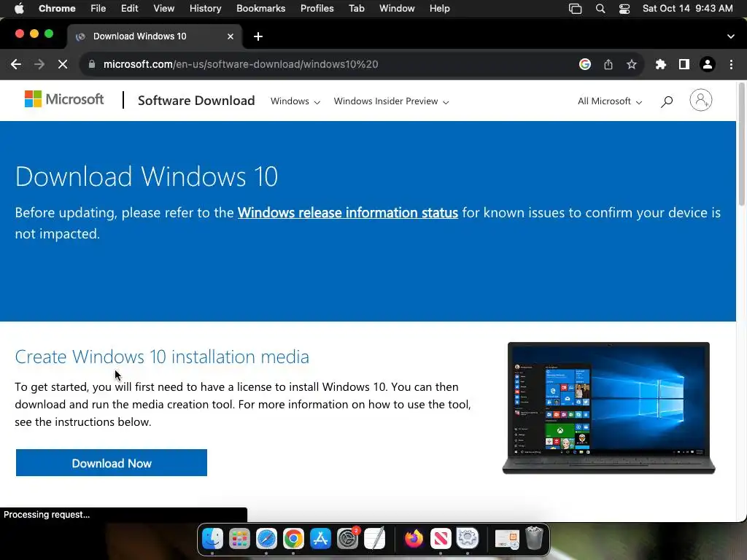
Task: Open the Apple menu
Action: click(19, 9)
